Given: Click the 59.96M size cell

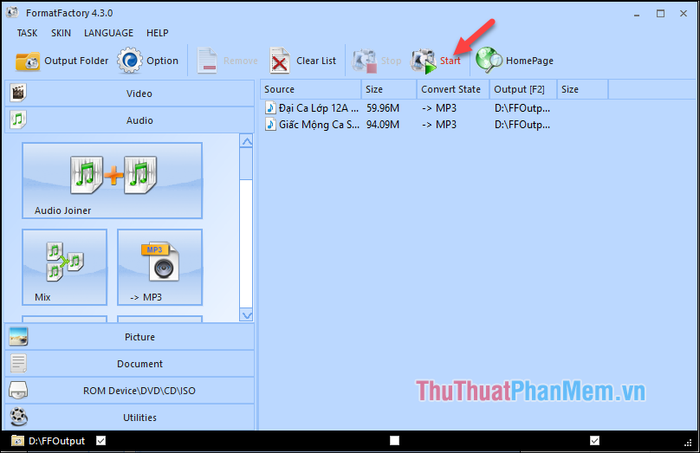Looking at the screenshot, I should point(383,108).
